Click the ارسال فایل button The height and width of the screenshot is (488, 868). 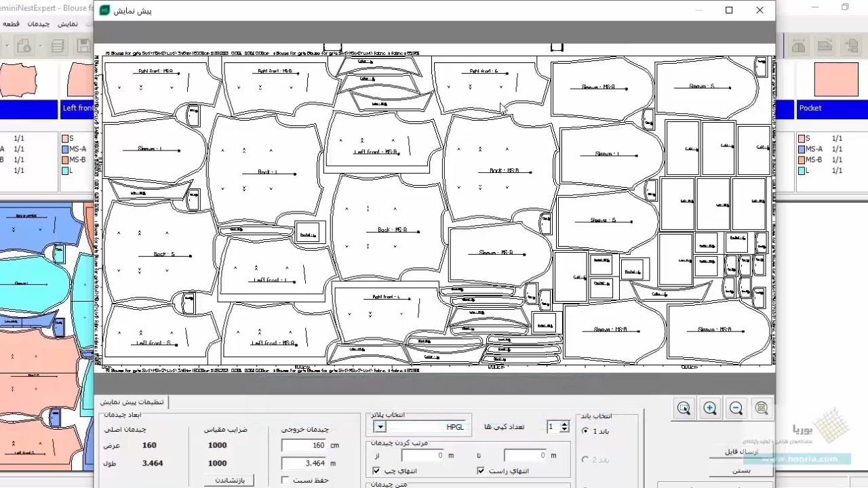coord(741,451)
